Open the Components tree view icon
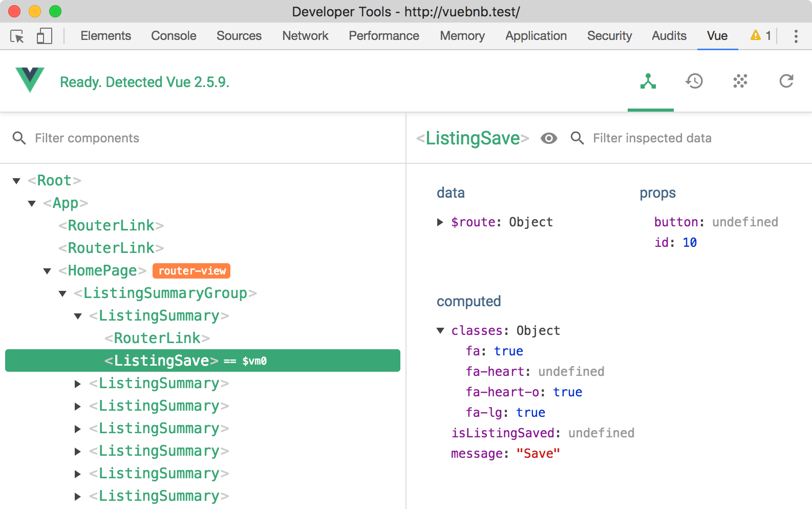The image size is (812, 509). [648, 81]
